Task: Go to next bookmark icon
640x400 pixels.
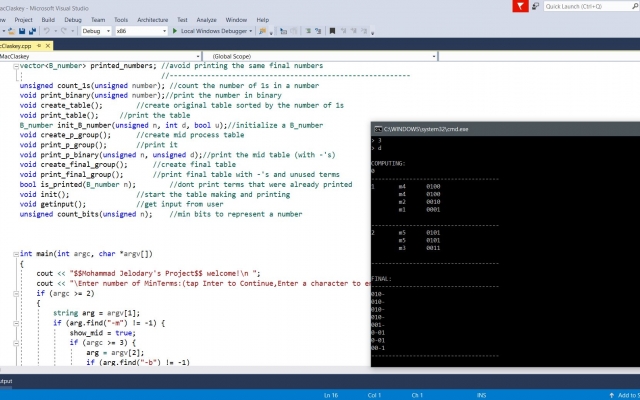Action: tap(353, 31)
